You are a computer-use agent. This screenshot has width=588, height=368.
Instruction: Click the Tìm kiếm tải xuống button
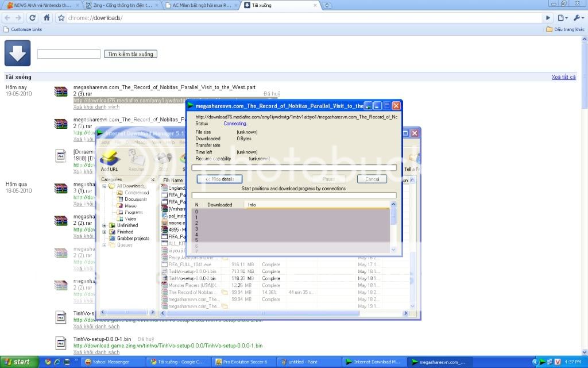(130, 54)
